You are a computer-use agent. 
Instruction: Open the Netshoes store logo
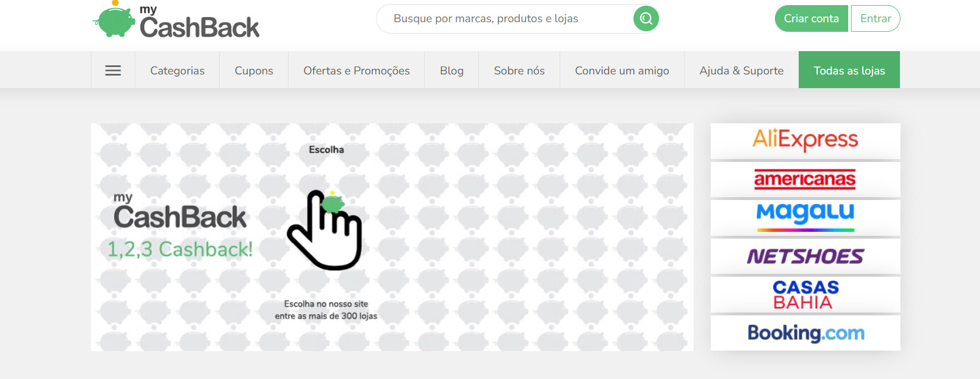pyautogui.click(x=805, y=256)
